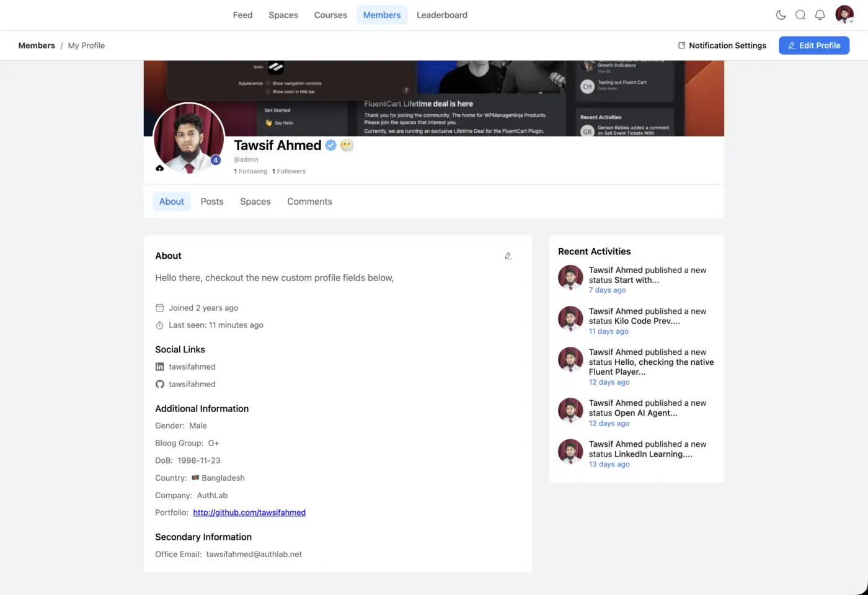Switch to the Posts tab
The height and width of the screenshot is (595, 868).
pos(212,202)
